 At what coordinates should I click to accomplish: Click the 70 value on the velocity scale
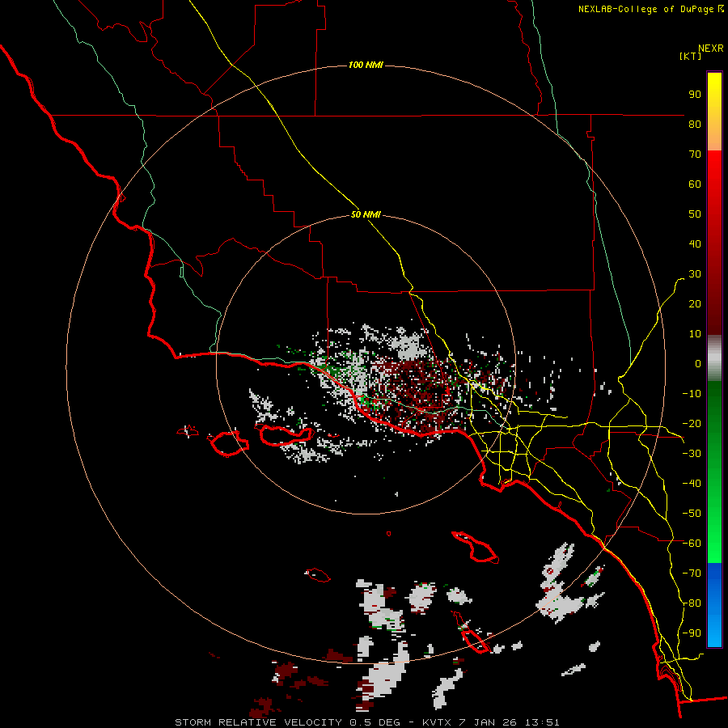point(695,154)
